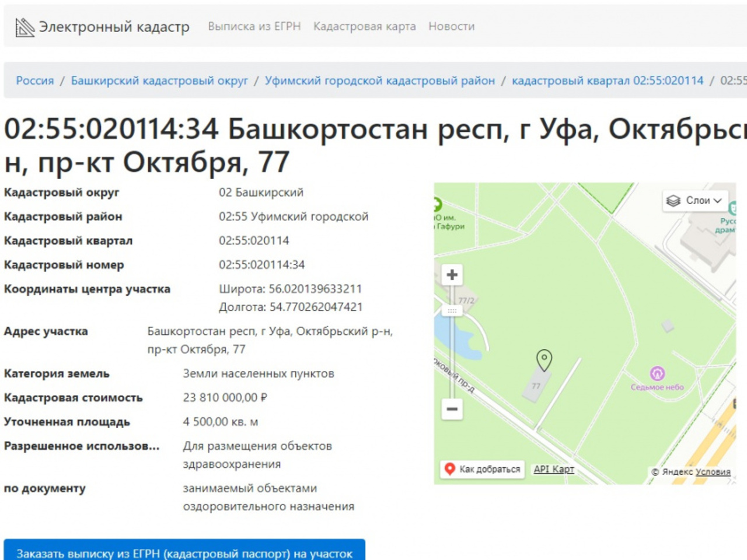Click the Россия breadcrumb link

[34, 80]
